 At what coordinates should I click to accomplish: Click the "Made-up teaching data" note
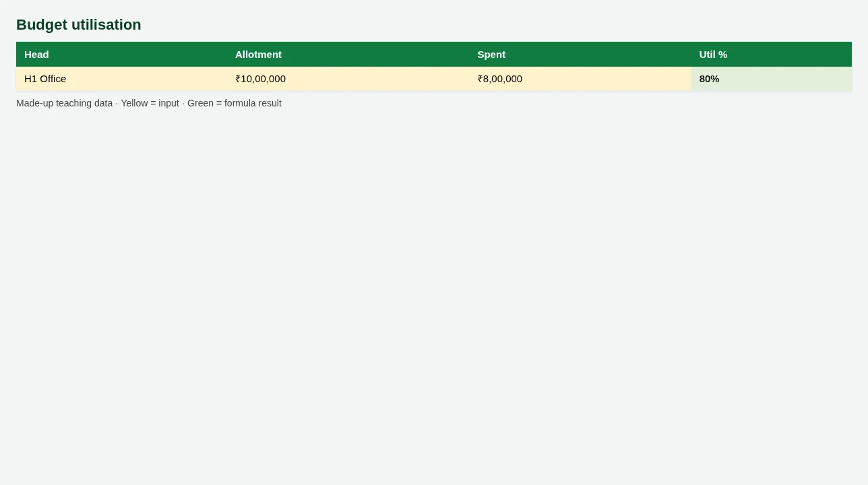coord(64,103)
